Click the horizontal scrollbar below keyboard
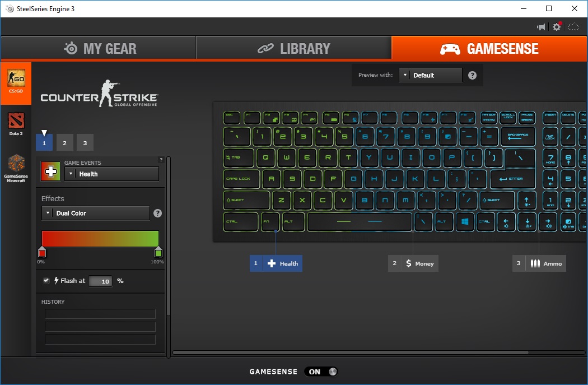 (x=351, y=352)
